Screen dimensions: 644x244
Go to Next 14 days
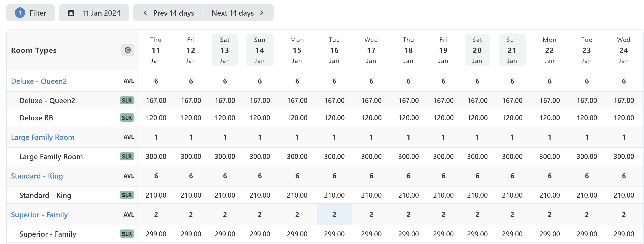tap(238, 13)
